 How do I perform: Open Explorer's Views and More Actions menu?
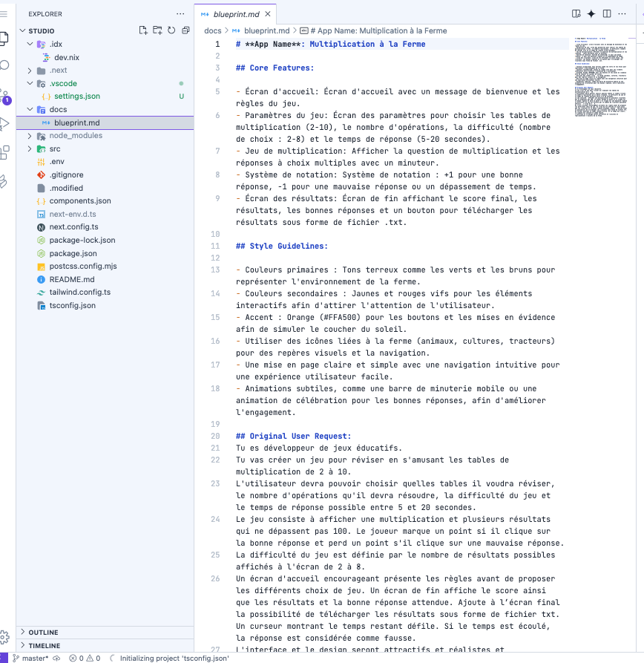pyautogui.click(x=180, y=13)
